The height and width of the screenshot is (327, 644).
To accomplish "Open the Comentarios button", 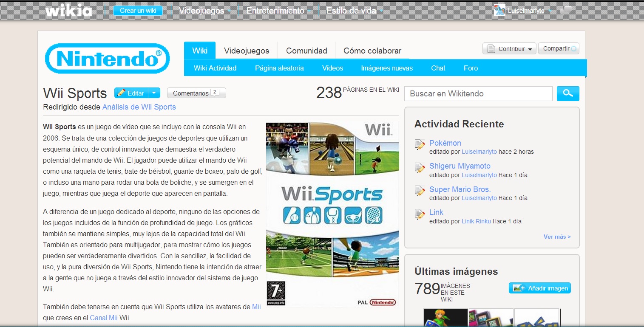I will coord(196,93).
